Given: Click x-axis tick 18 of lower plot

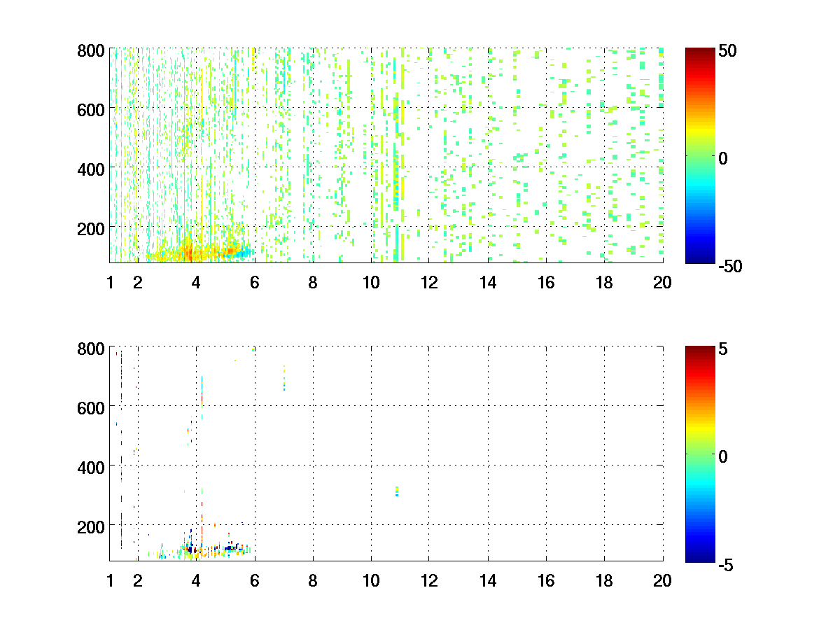Looking at the screenshot, I should coord(604,580).
